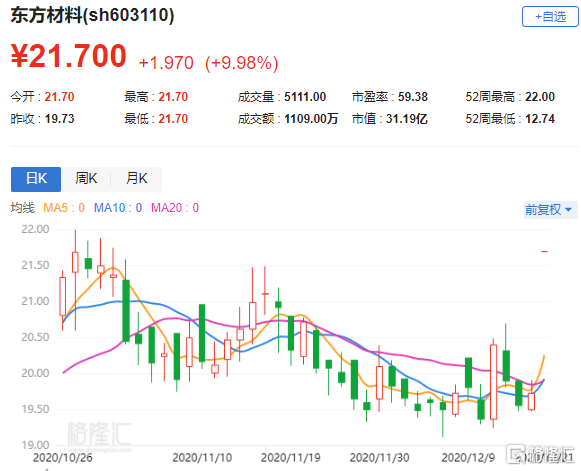This screenshot has height=471, width=581.
Task: Click the stock title 东方材料(sh603110)
Action: pos(92,15)
